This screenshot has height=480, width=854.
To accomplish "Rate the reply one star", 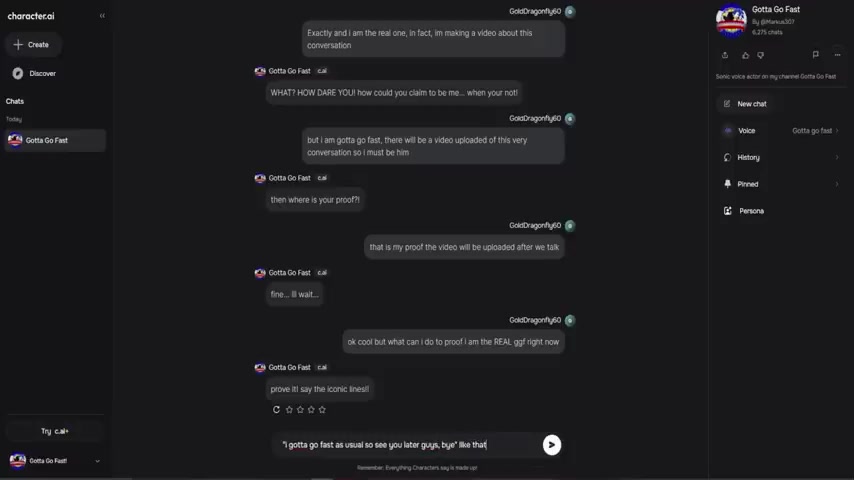I will [289, 409].
